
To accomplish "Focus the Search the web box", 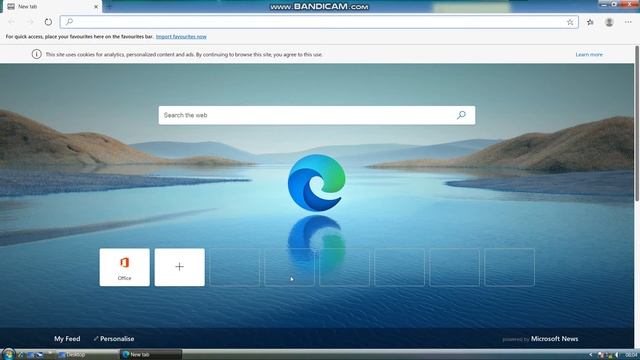I will [317, 115].
